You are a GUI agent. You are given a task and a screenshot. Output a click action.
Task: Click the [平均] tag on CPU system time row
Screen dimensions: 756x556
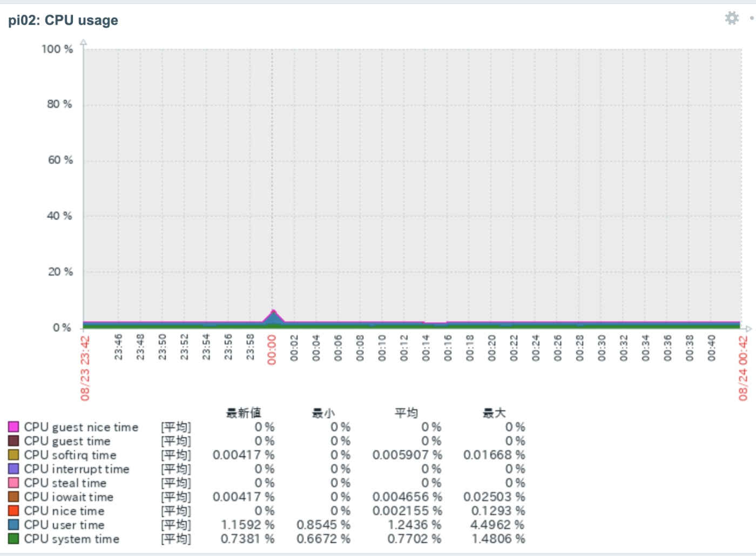pos(176,539)
